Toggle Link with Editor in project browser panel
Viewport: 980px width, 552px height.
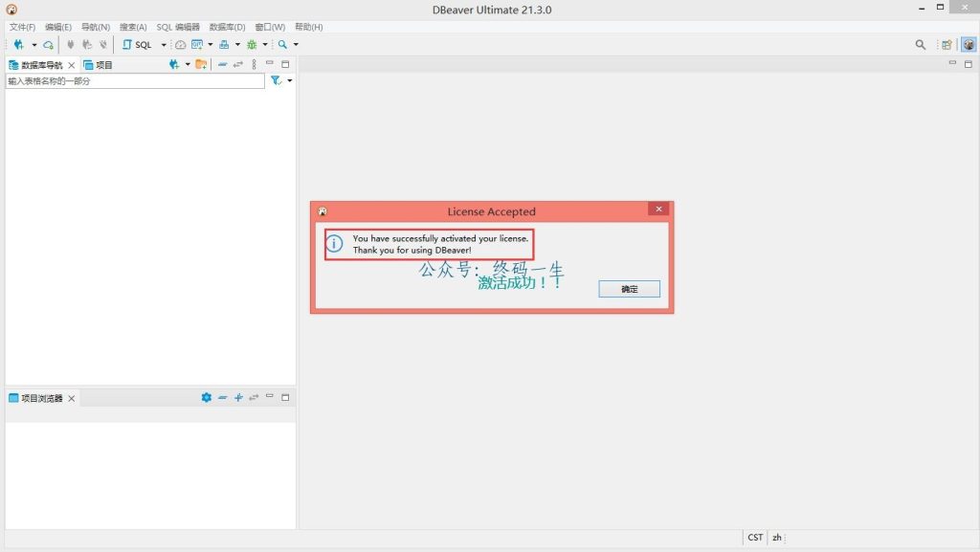click(x=254, y=397)
